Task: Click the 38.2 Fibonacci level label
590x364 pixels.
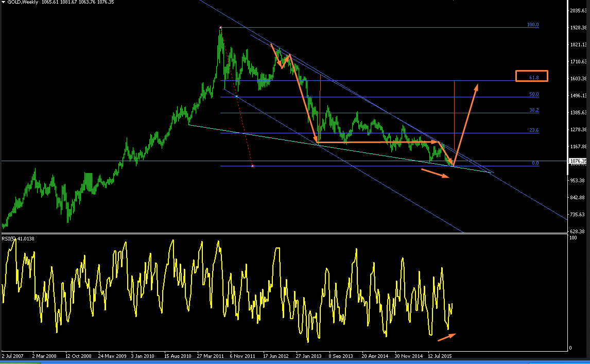Action: click(534, 110)
